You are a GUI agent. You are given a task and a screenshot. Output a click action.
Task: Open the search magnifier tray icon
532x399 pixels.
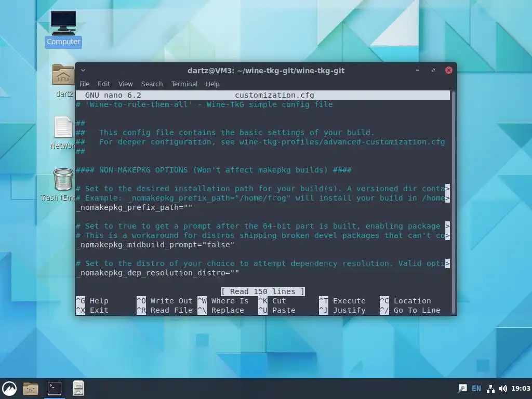[462, 389]
